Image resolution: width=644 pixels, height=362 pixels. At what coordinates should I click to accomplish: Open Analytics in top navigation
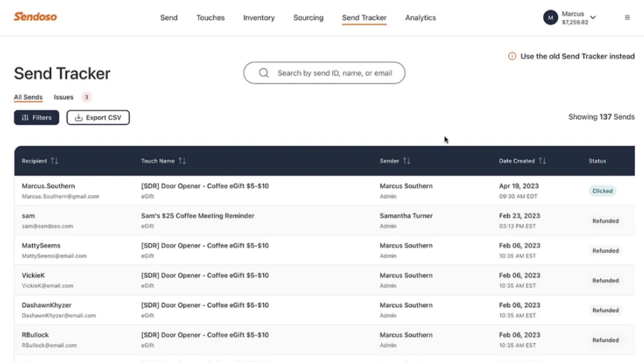[x=420, y=18]
